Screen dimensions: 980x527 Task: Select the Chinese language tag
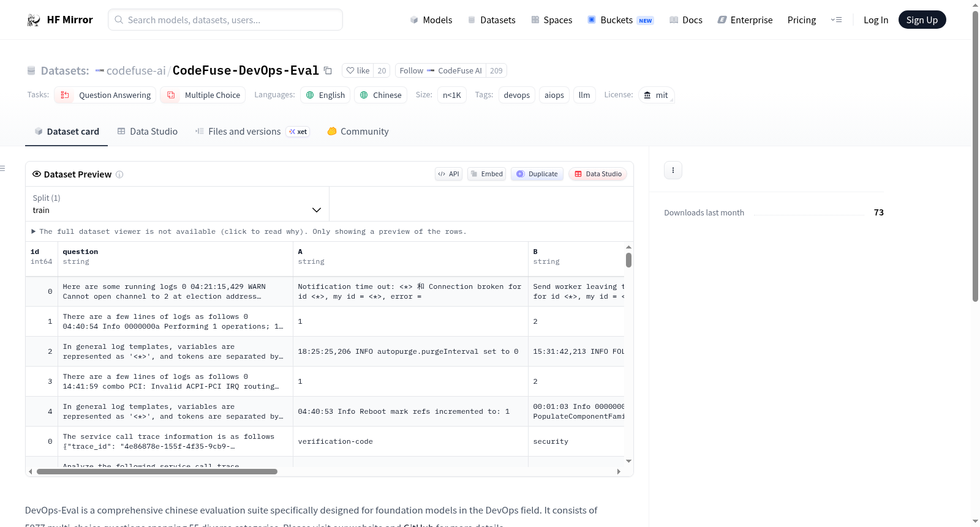[380, 95]
